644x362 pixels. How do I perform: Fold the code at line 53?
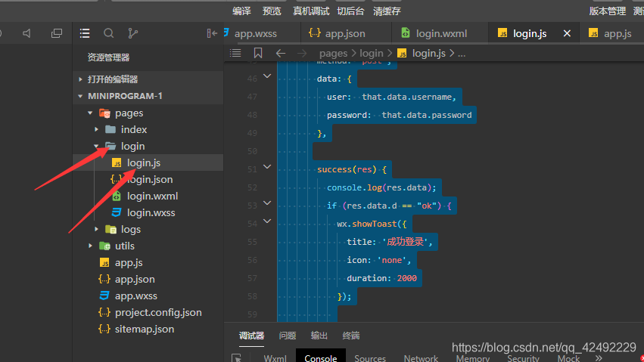(x=267, y=203)
